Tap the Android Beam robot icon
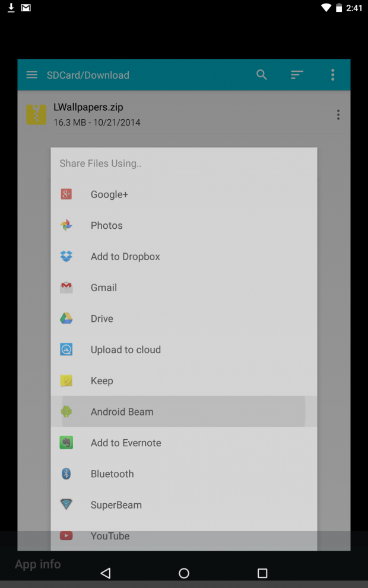This screenshot has height=588, width=368. pos(66,412)
